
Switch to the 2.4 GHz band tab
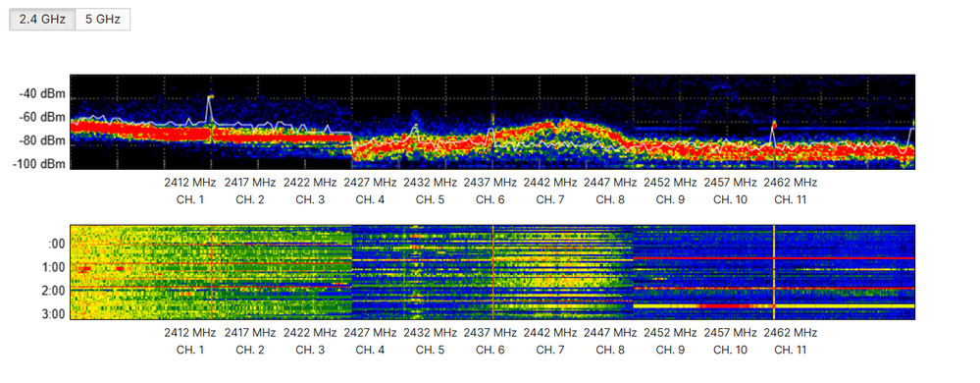[x=42, y=20]
